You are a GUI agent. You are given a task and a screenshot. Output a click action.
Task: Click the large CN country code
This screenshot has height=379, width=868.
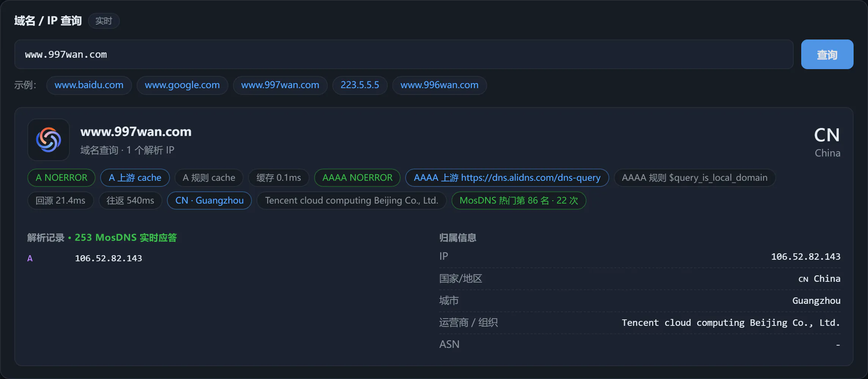[x=827, y=135]
